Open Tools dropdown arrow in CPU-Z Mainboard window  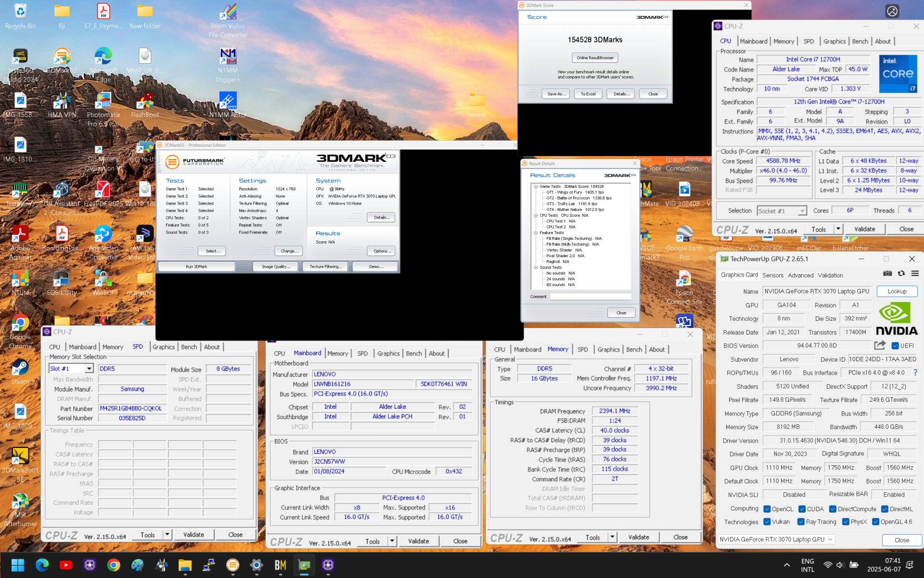point(392,541)
